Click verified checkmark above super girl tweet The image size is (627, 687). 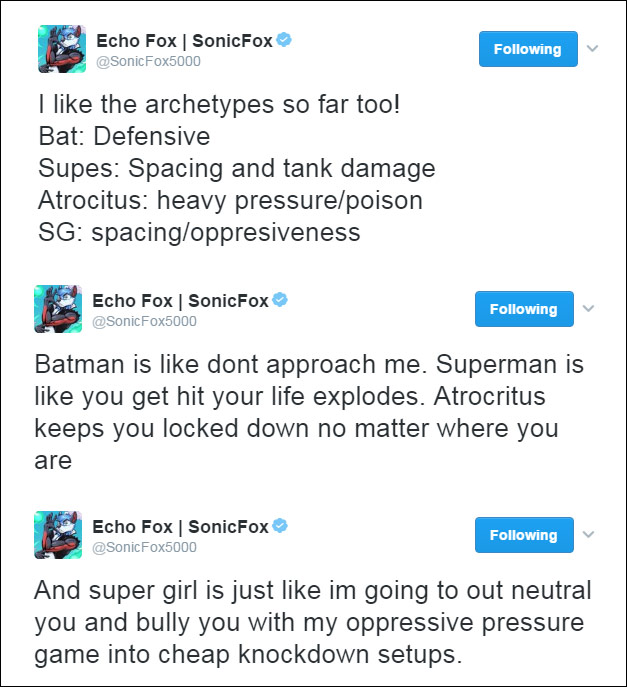[x=280, y=526]
